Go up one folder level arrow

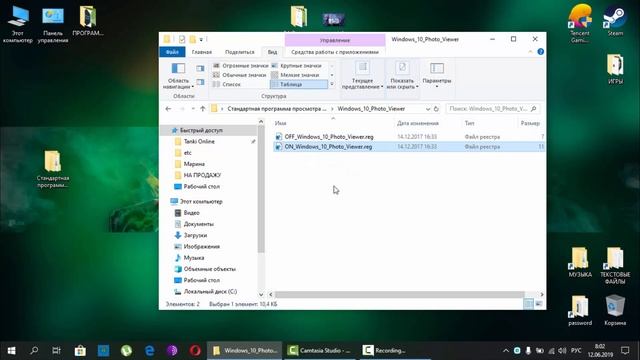tap(202, 109)
